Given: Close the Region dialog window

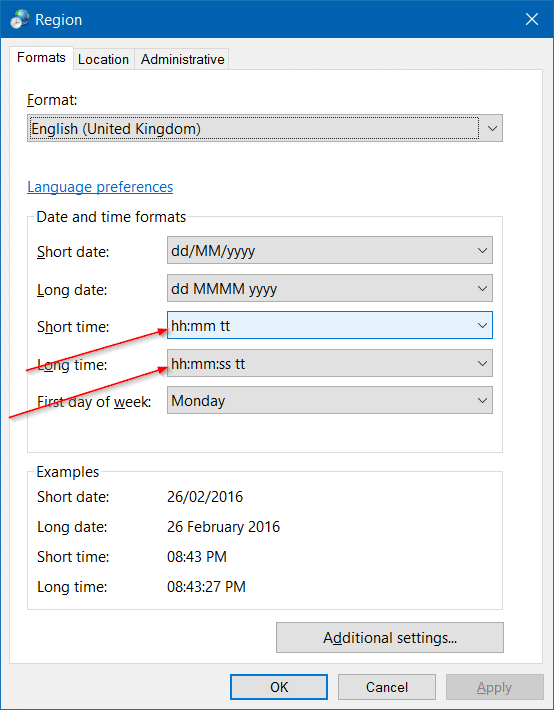Looking at the screenshot, I should click(x=532, y=19).
